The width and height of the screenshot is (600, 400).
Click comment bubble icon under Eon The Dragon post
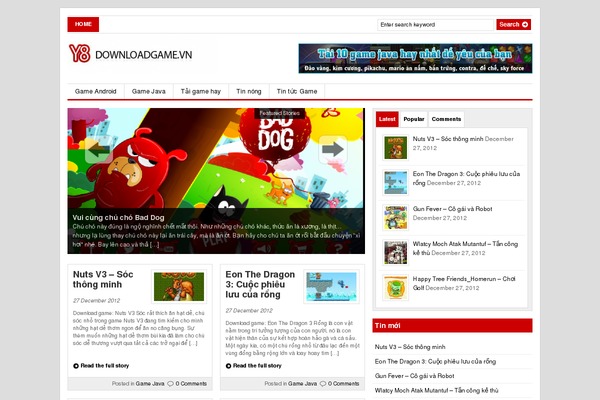tap(323, 384)
